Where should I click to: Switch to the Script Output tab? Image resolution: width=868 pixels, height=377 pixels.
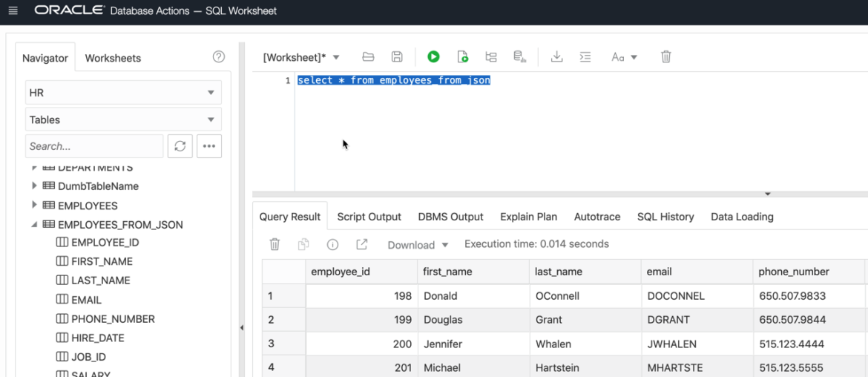pyautogui.click(x=369, y=217)
